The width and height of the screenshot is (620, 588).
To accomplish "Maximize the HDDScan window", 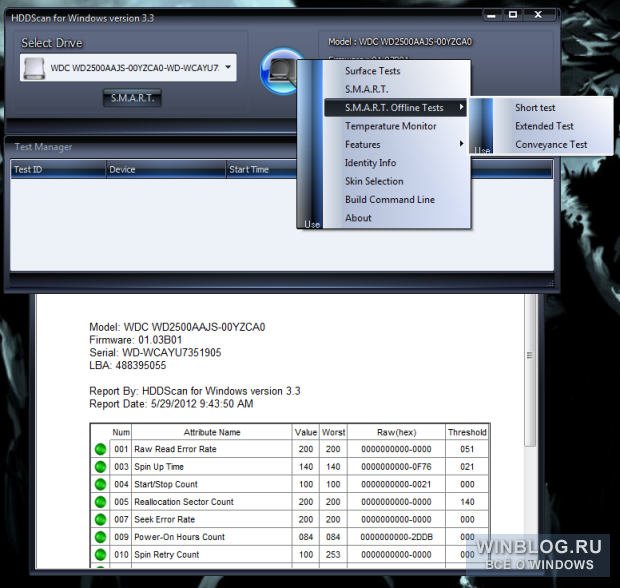I will [x=513, y=15].
